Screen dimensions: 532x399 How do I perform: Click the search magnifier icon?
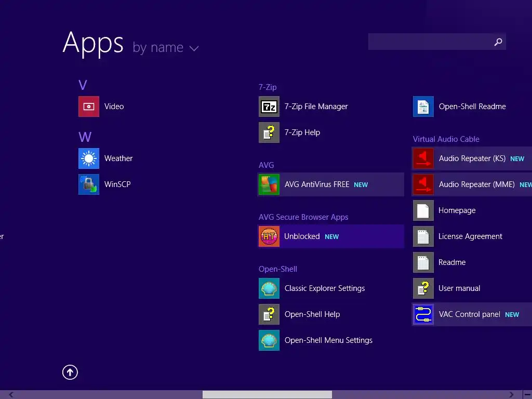tap(498, 42)
